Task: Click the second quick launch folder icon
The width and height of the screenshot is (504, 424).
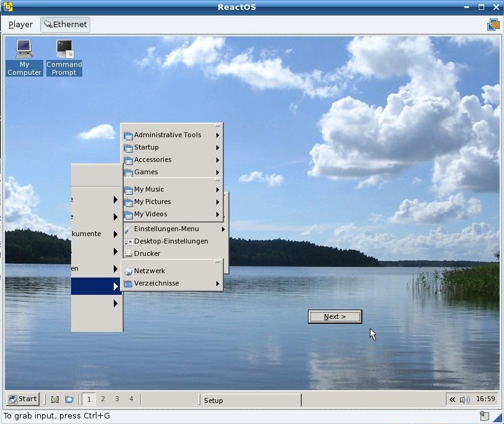Action: [69, 399]
